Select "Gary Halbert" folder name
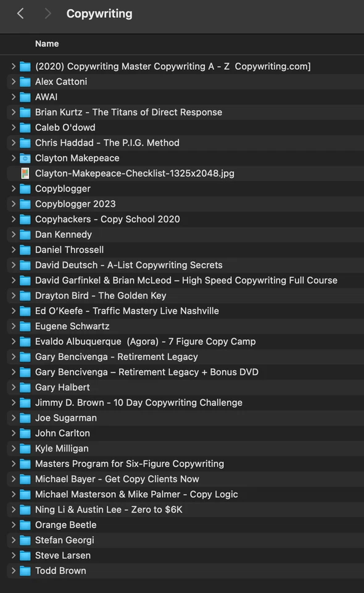This screenshot has width=364, height=593. pyautogui.click(x=62, y=387)
